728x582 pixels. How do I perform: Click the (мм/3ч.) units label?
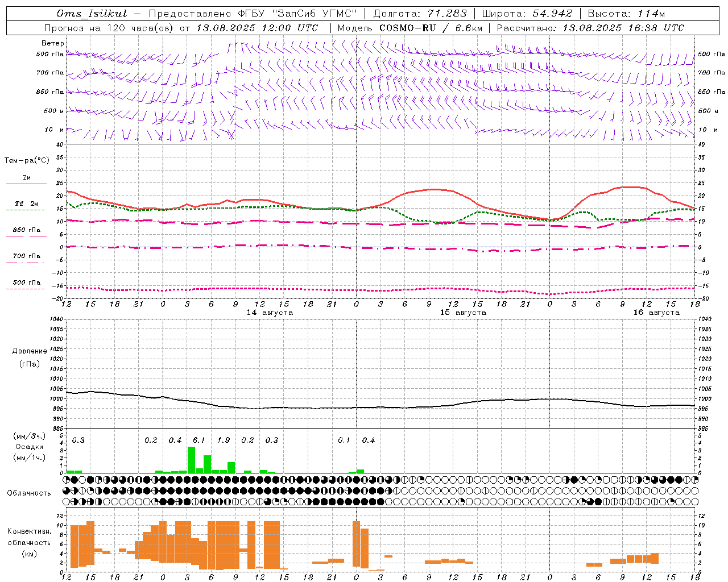29,436
